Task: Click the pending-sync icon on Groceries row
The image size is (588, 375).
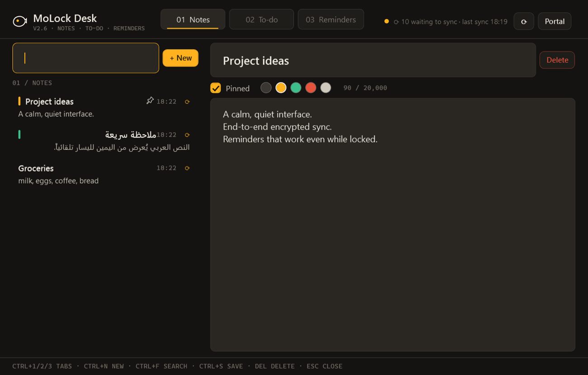Action: (187, 168)
